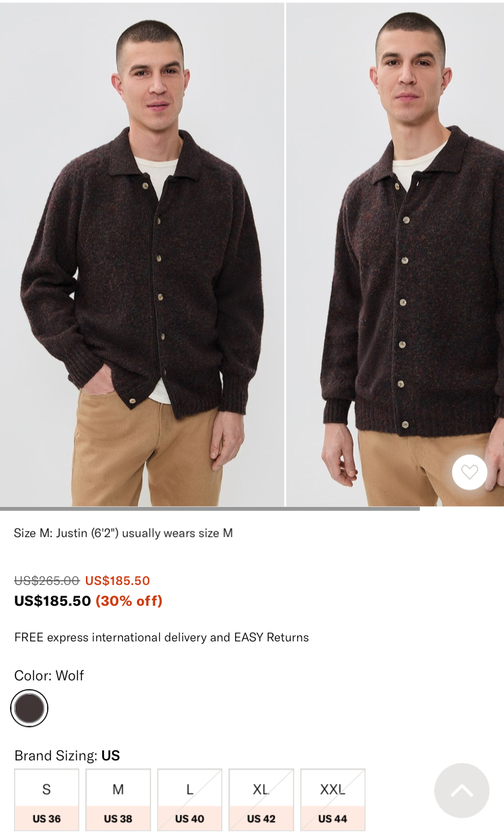Tap the Size M model fit note
Viewport: 504px width, 833px height.
click(124, 533)
